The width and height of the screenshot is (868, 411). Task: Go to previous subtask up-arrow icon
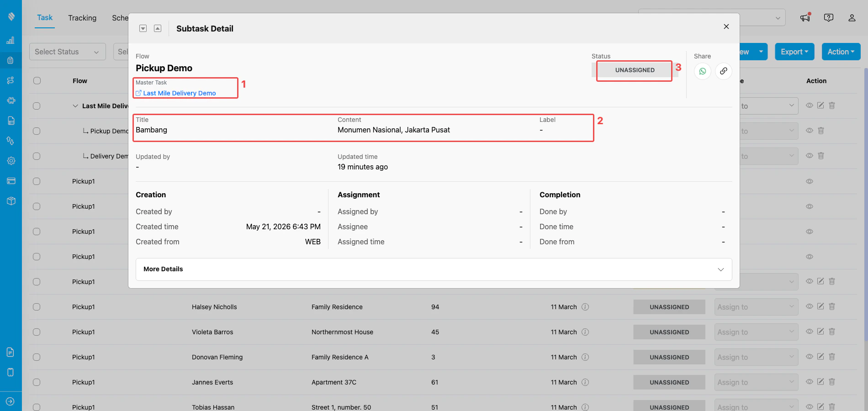pyautogui.click(x=158, y=28)
